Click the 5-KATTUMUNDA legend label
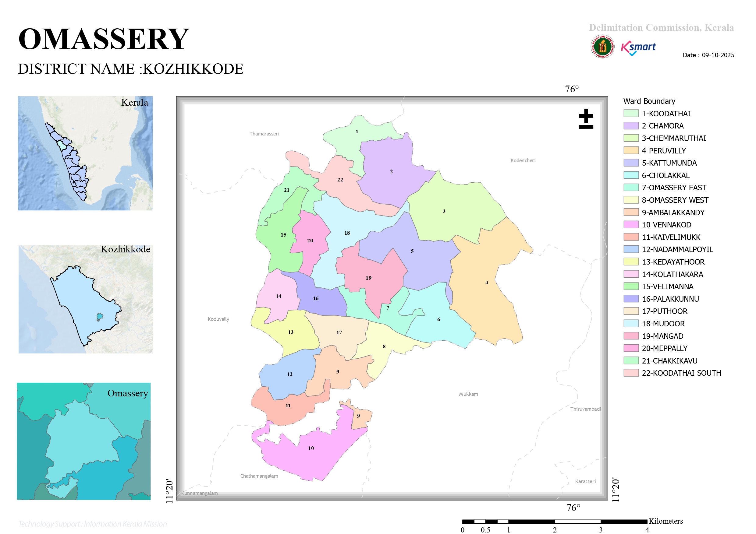 pos(669,163)
